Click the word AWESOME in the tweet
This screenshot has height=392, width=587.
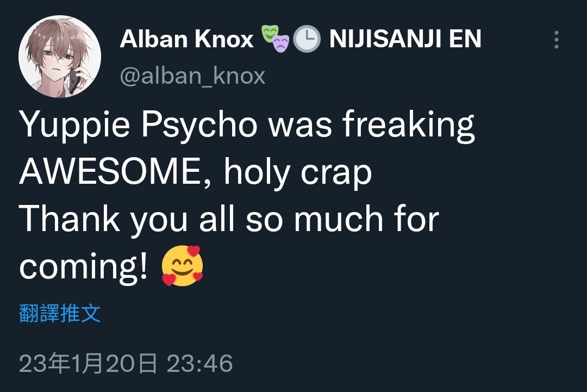(115, 172)
